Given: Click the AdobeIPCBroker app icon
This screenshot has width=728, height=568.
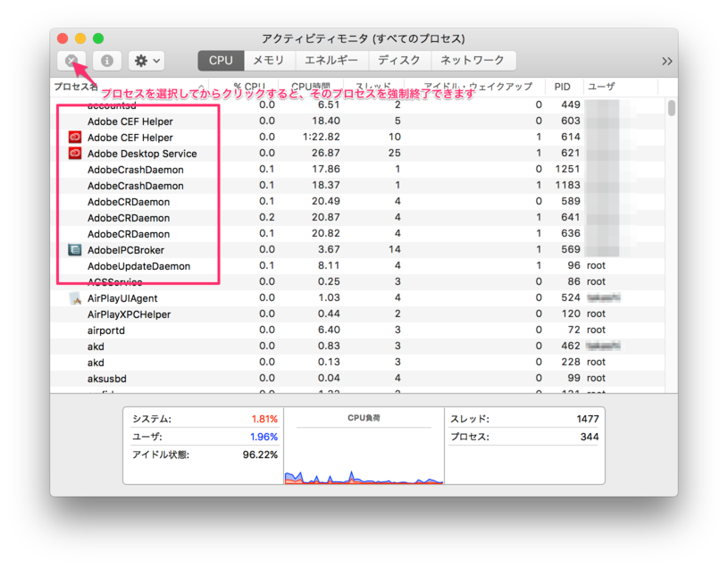Looking at the screenshot, I should point(75,250).
